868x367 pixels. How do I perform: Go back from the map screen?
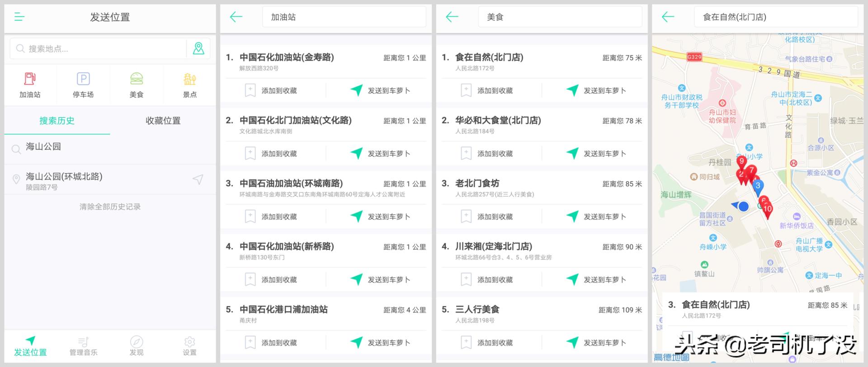668,17
